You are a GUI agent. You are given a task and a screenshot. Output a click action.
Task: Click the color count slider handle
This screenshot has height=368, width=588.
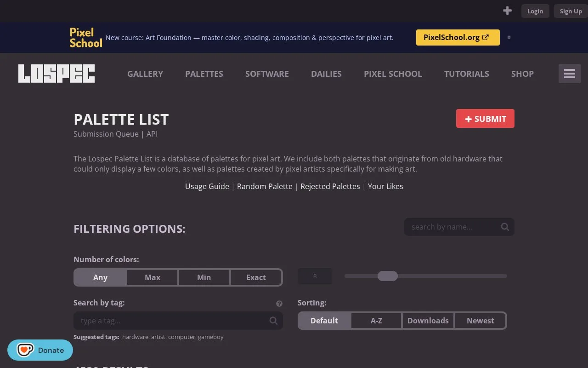click(388, 276)
